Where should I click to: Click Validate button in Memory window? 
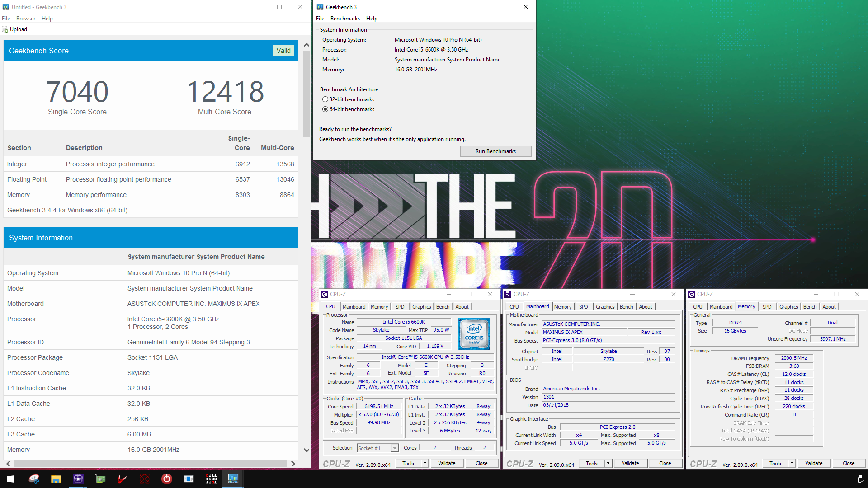pos(814,463)
